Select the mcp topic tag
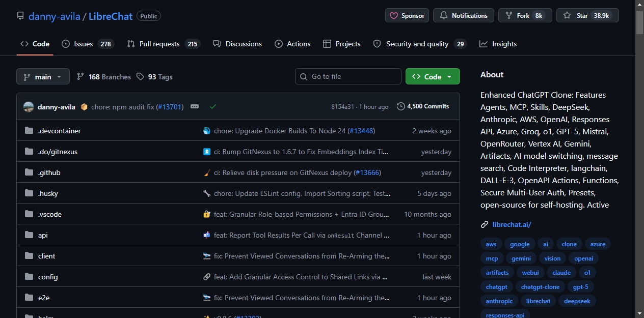This screenshot has height=318, width=644. (492, 258)
